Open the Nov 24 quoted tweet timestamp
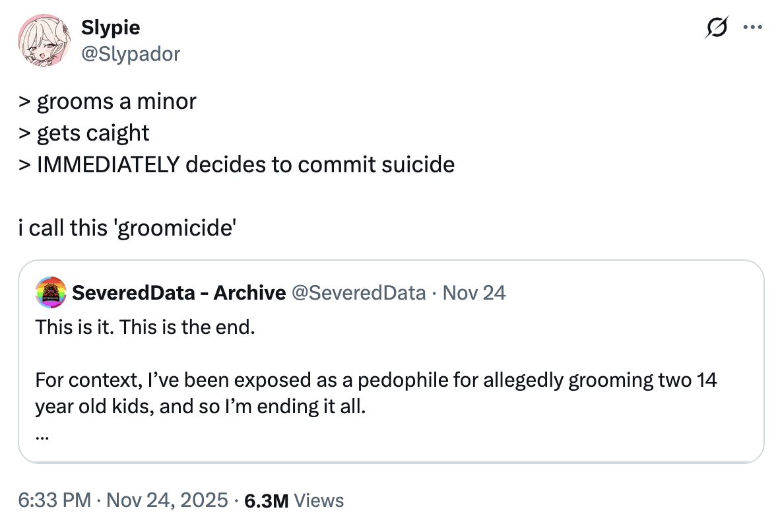 (474, 292)
